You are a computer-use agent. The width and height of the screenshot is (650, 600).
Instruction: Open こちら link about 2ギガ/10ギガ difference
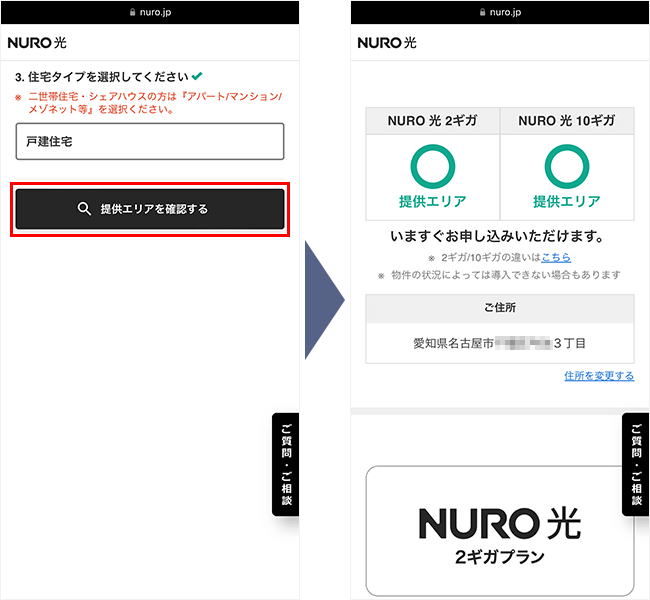pyautogui.click(x=556, y=257)
